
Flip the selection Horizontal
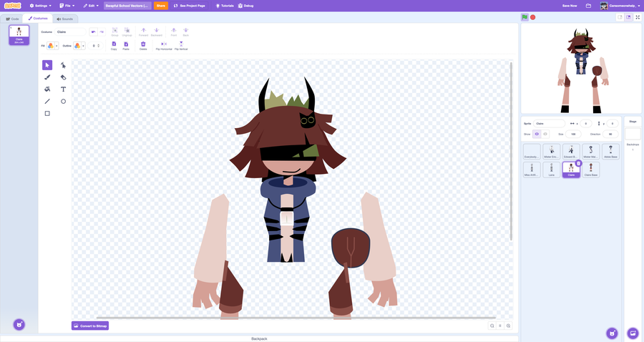(x=164, y=46)
